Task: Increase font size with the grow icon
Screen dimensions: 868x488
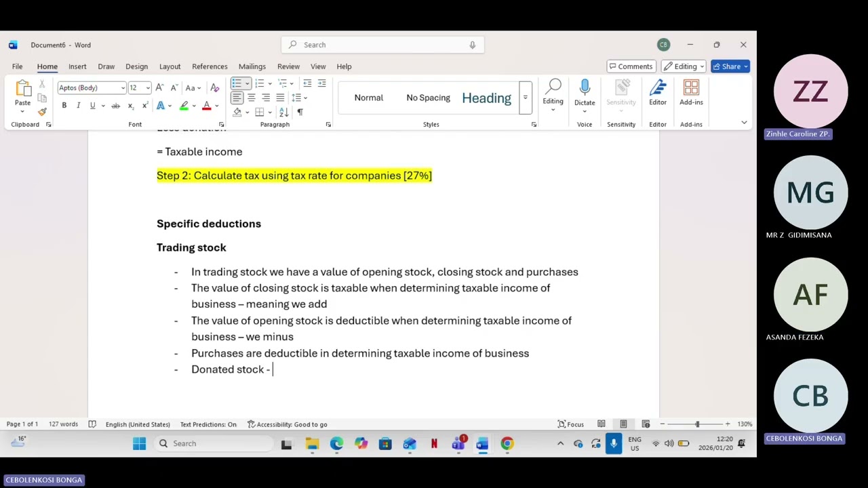Action: tap(159, 87)
